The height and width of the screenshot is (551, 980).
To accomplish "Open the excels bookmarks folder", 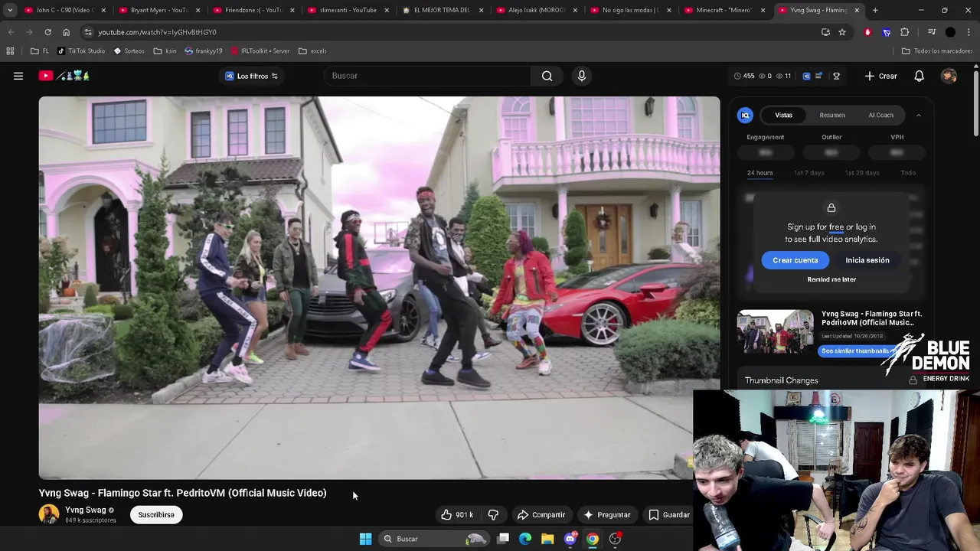I will (x=312, y=51).
